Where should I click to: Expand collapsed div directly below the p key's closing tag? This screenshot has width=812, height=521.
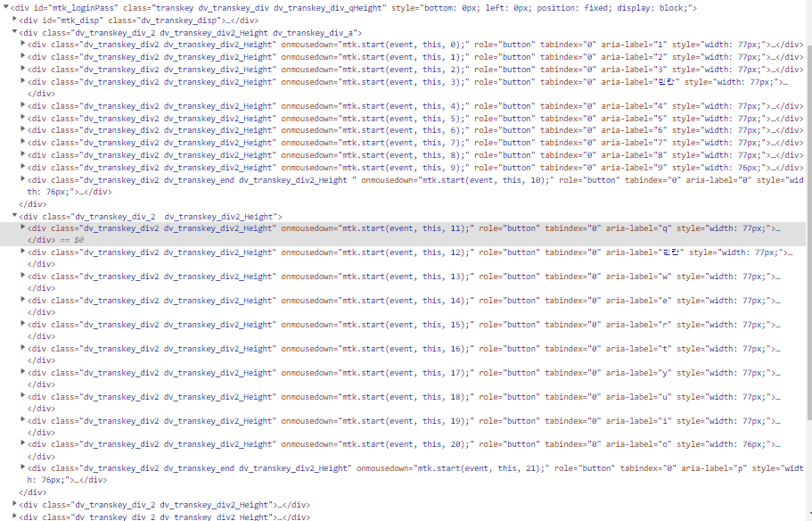[14, 504]
